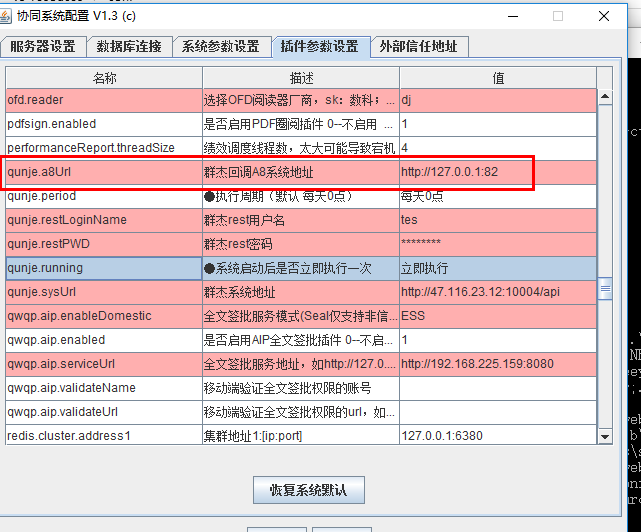
Task: Select the 系统参数设置 tab
Action: (x=221, y=46)
